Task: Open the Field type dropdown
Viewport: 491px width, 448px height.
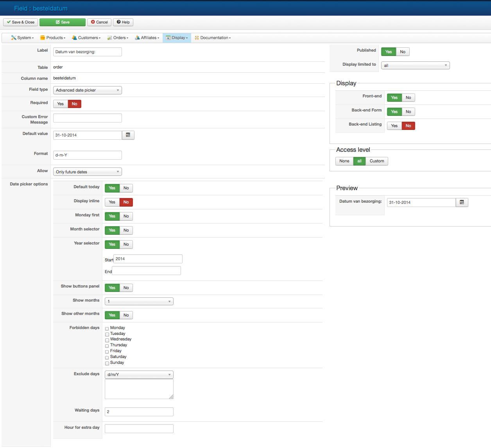Action: (x=88, y=90)
